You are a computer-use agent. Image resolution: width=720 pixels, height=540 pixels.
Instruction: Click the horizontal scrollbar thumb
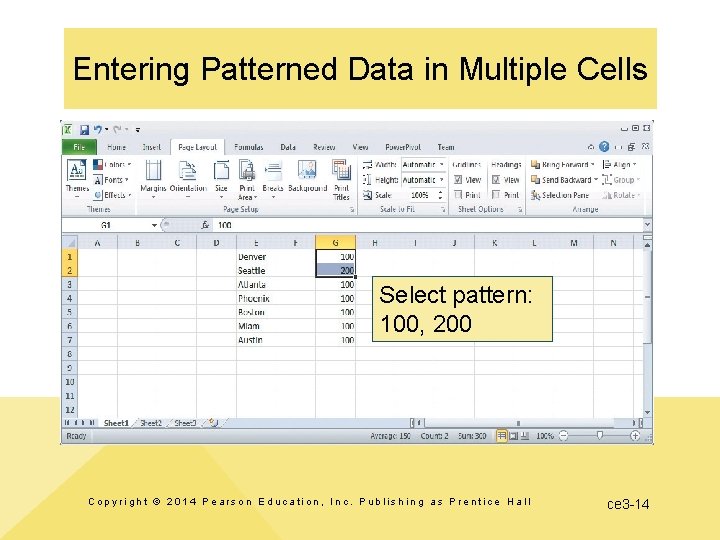tap(518, 423)
